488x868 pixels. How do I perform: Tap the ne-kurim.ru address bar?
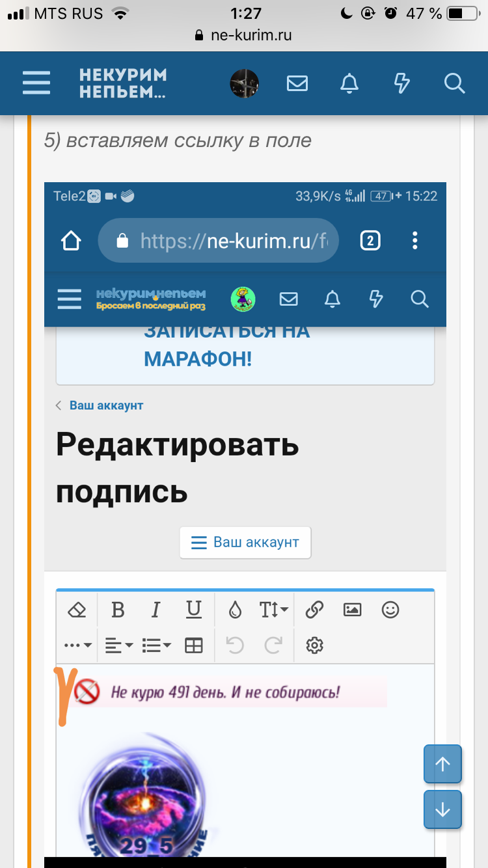244,35
